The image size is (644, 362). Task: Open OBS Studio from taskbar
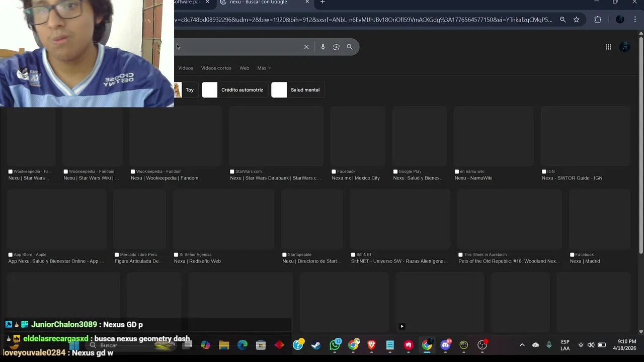click(x=482, y=345)
